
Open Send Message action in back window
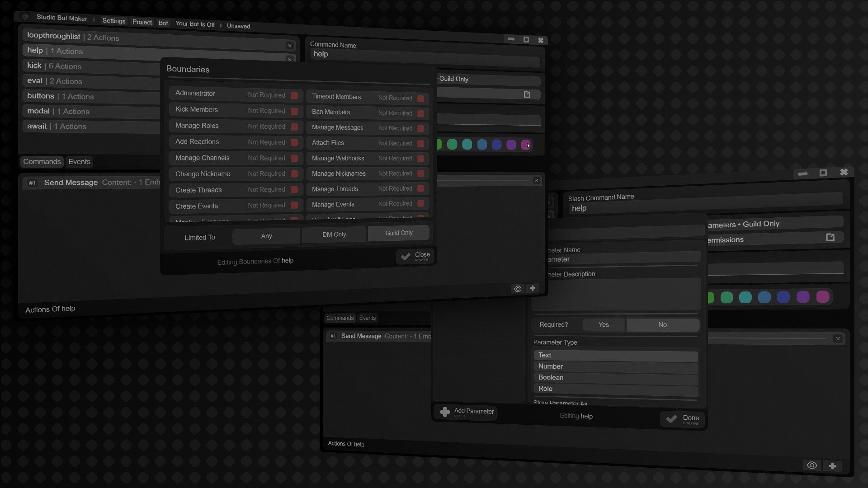coord(379,336)
